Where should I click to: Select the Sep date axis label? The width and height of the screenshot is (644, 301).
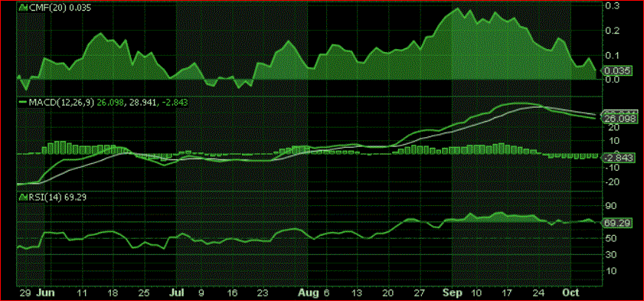coord(453,293)
